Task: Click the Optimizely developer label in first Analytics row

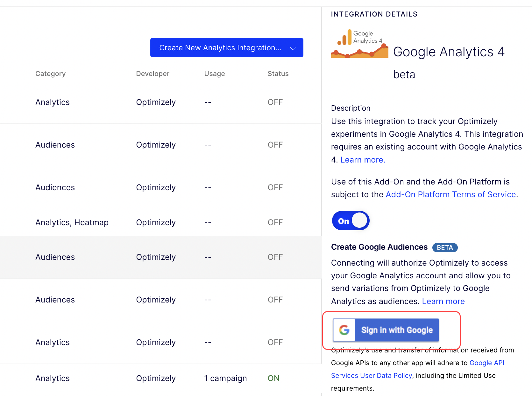Action: coord(156,102)
